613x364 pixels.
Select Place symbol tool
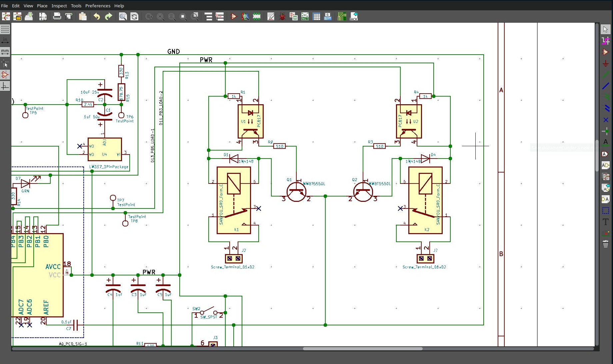click(x=606, y=52)
